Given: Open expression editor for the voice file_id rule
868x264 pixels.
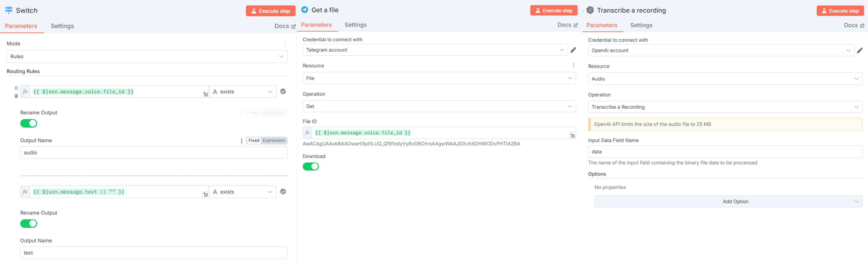Looking at the screenshot, I should [205, 95].
